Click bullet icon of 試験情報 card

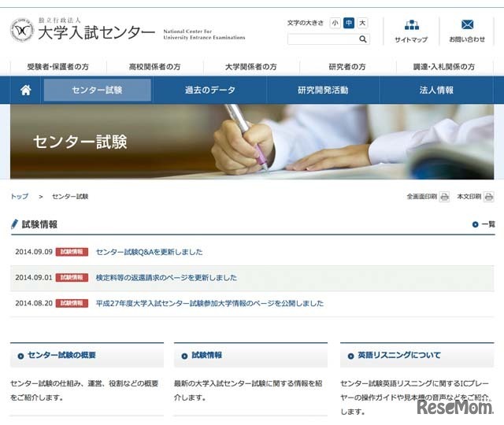(184, 356)
